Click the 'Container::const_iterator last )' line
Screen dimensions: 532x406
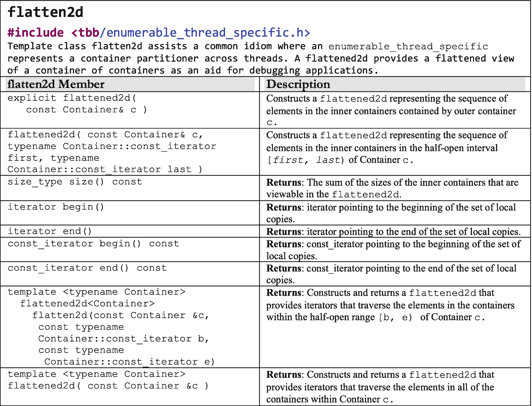click(105, 169)
